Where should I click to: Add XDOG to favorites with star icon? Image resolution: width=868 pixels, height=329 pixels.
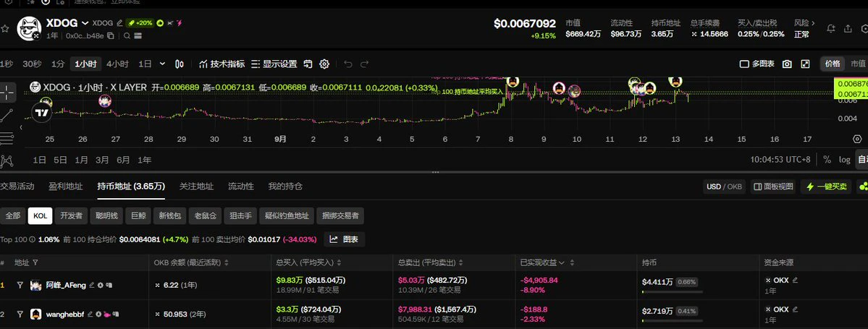5,28
